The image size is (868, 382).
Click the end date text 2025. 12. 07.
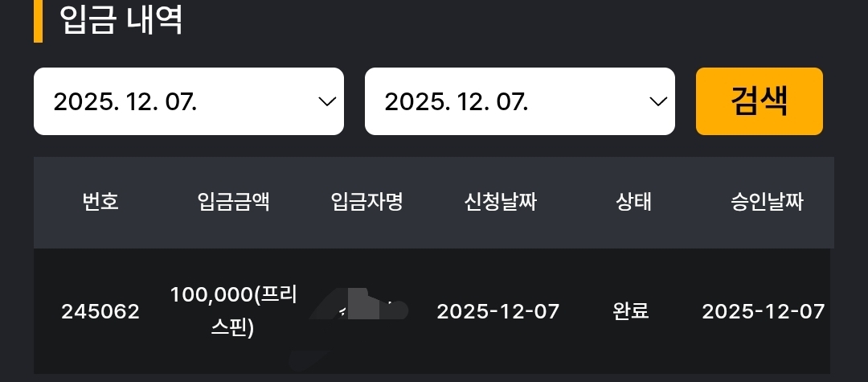(457, 102)
